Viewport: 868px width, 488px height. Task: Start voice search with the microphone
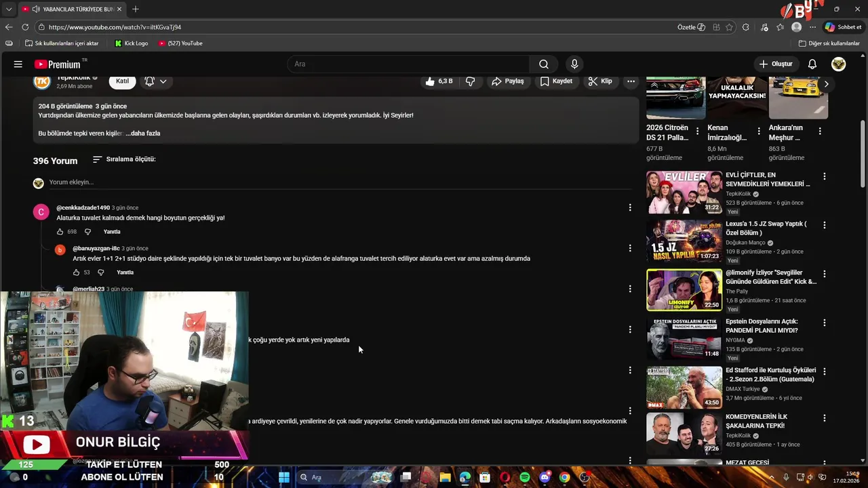pyautogui.click(x=574, y=64)
